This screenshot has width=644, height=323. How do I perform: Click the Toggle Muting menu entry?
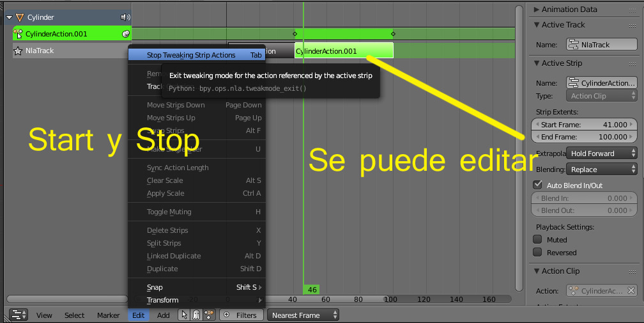click(197, 212)
